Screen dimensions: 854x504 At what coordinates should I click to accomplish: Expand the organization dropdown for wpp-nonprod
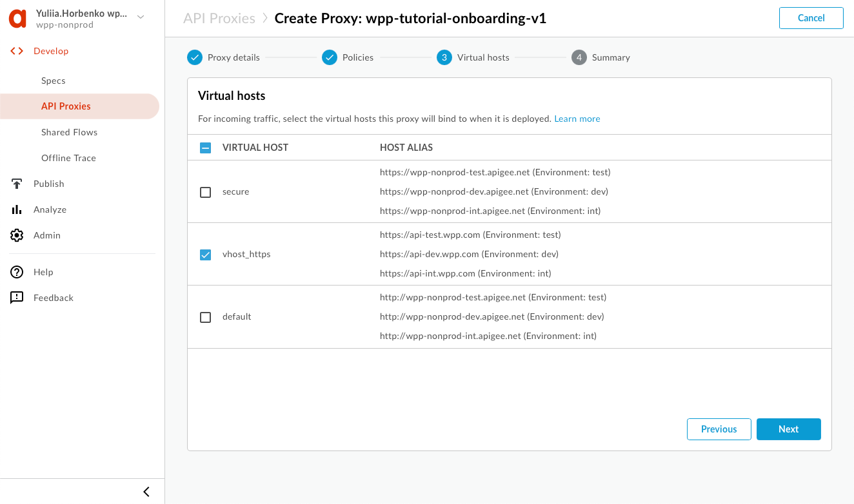(141, 17)
